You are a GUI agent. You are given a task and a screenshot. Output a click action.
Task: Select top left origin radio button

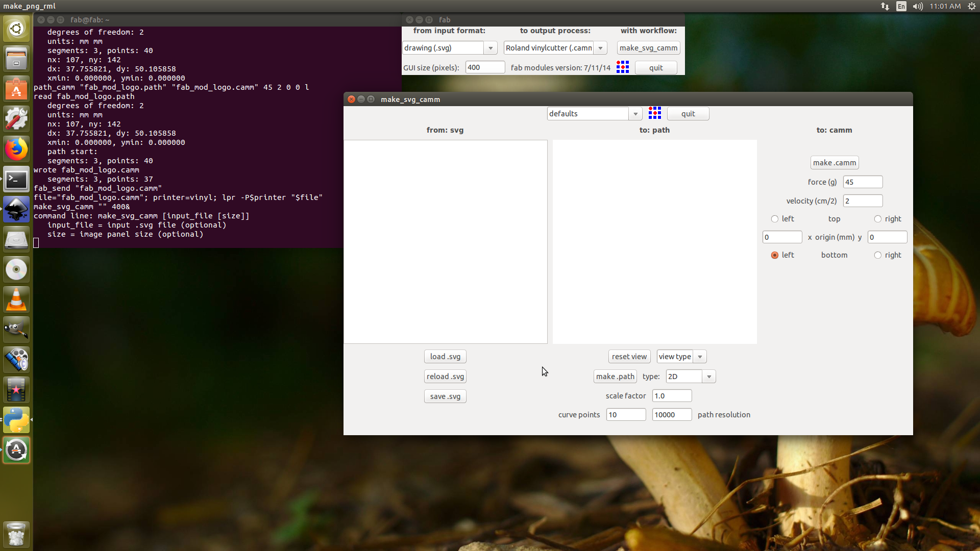coord(775,219)
